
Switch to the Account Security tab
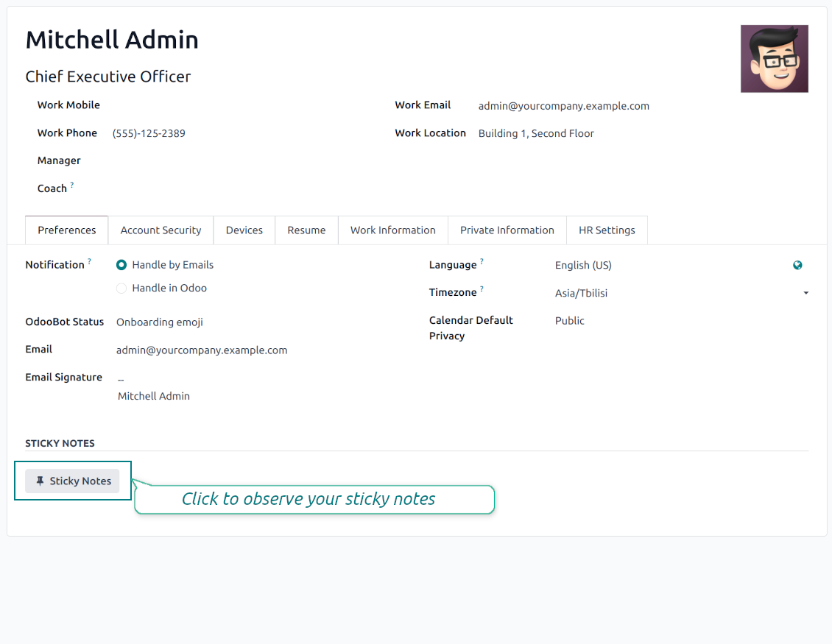point(161,230)
